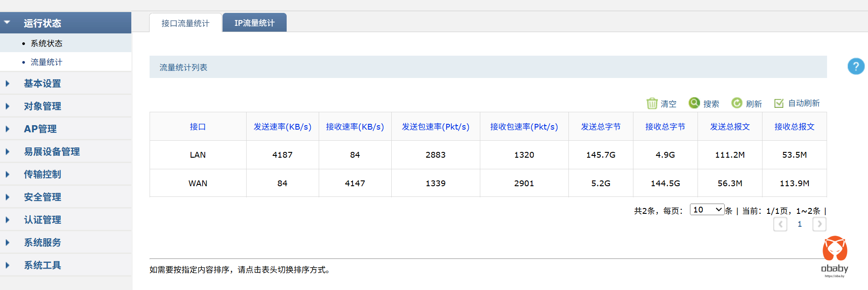Screen dimensions: 868x290
Task: Click the trash can clear icon
Action: (x=652, y=103)
